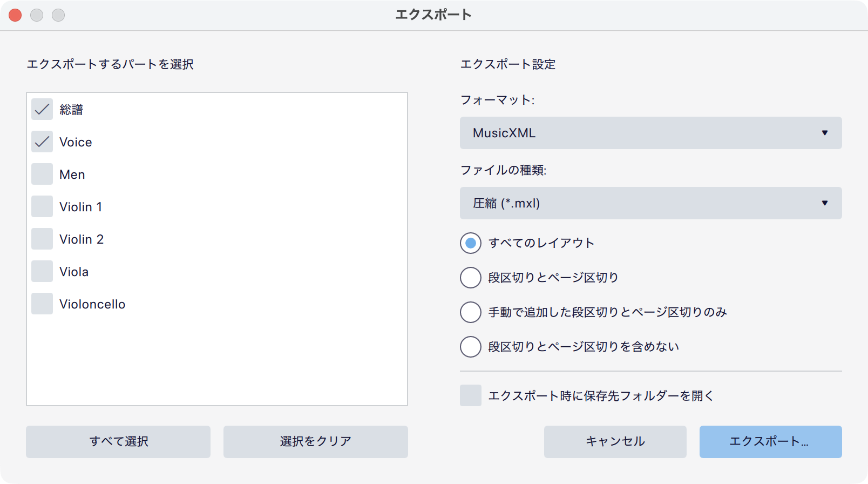This screenshot has width=868, height=484.
Task: Choose 段区切りとページ区切り radio option
Action: click(471, 278)
